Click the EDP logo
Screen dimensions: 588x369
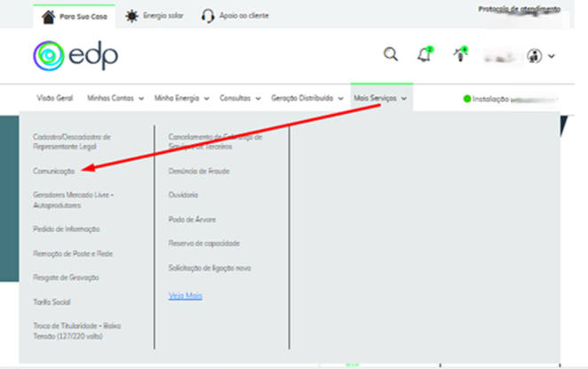75,55
